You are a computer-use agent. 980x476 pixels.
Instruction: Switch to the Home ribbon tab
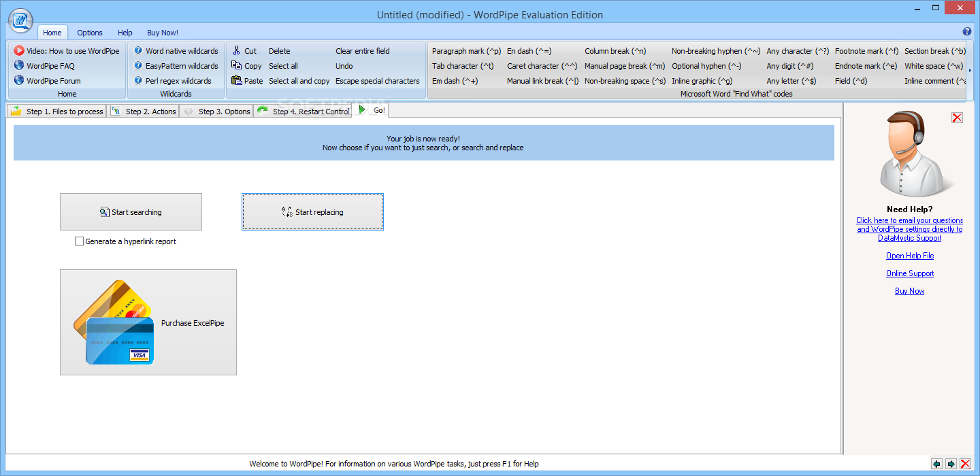click(x=52, y=33)
